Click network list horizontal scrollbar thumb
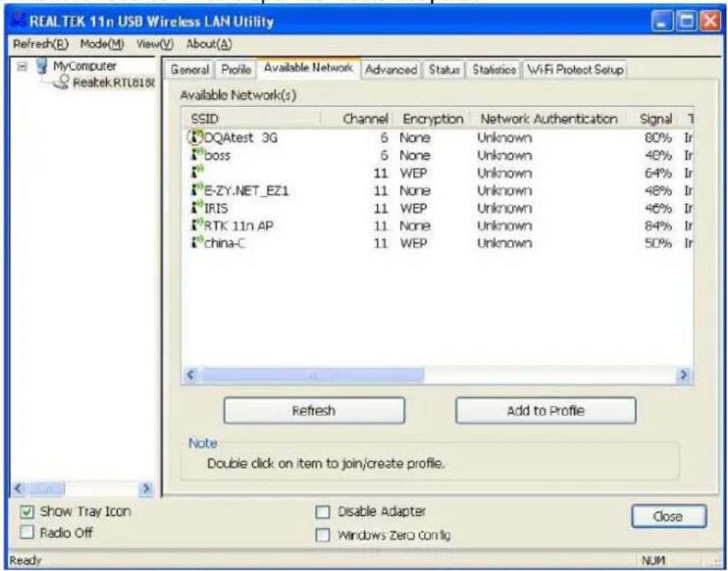 [x=312, y=375]
